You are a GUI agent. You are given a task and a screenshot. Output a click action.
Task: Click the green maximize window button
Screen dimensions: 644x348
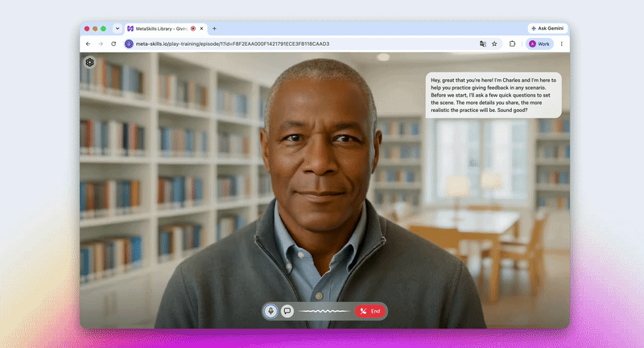[104, 29]
